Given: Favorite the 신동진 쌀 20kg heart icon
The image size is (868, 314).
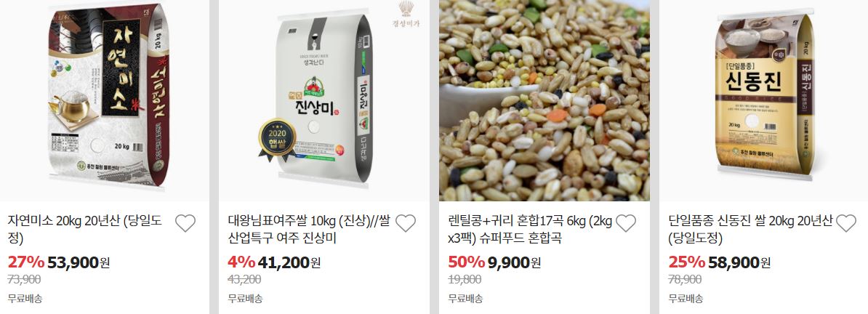Looking at the screenshot, I should point(846,223).
